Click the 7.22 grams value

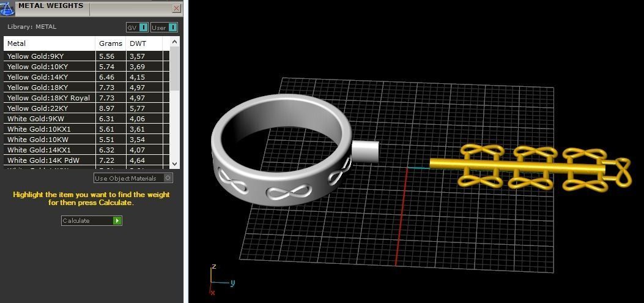coord(107,160)
